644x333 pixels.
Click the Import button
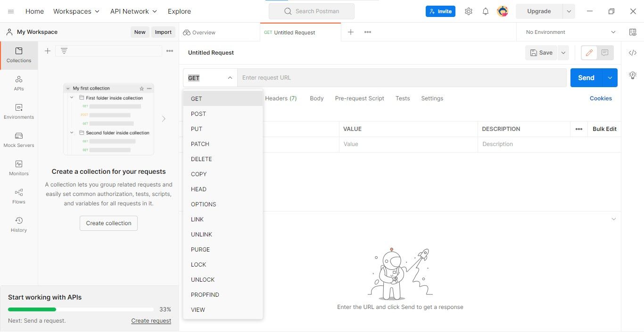click(163, 32)
